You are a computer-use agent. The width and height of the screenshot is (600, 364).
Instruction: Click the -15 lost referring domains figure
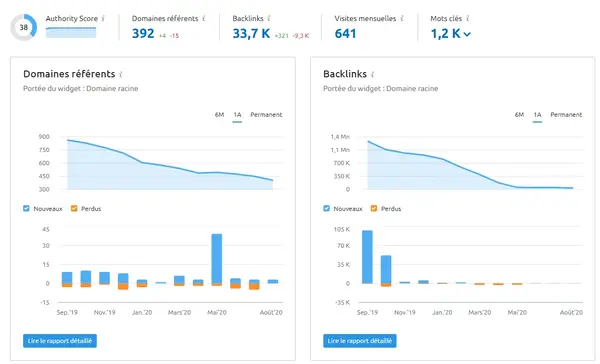[174, 36]
